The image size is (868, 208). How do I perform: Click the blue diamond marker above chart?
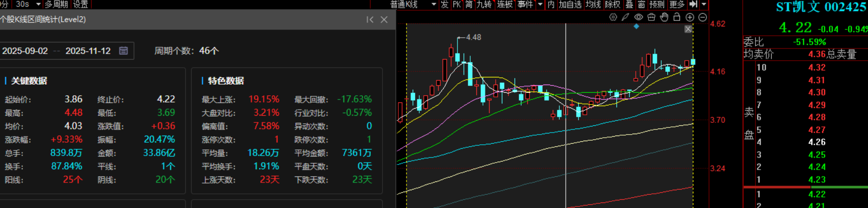coord(636,26)
